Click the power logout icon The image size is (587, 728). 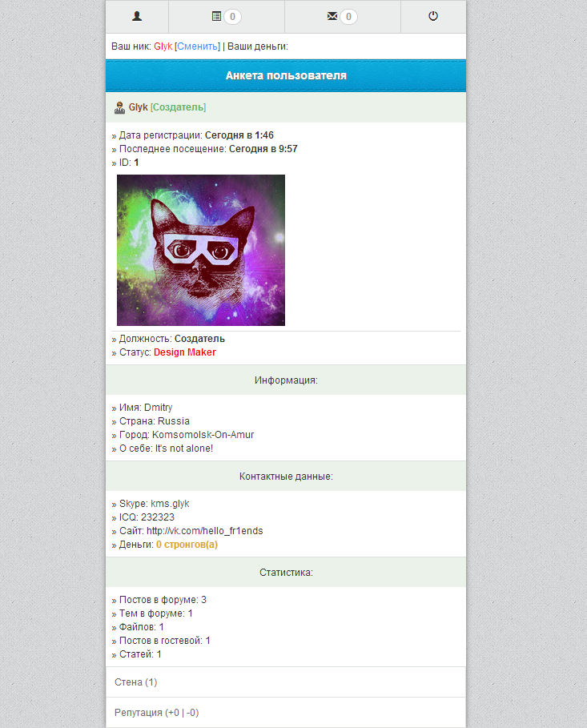tap(433, 16)
